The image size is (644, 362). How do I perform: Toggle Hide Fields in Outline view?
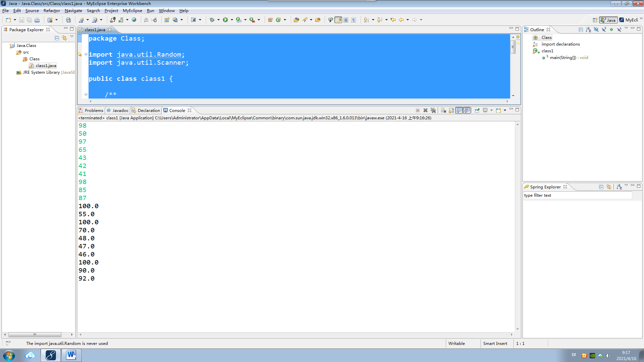tap(596, 29)
